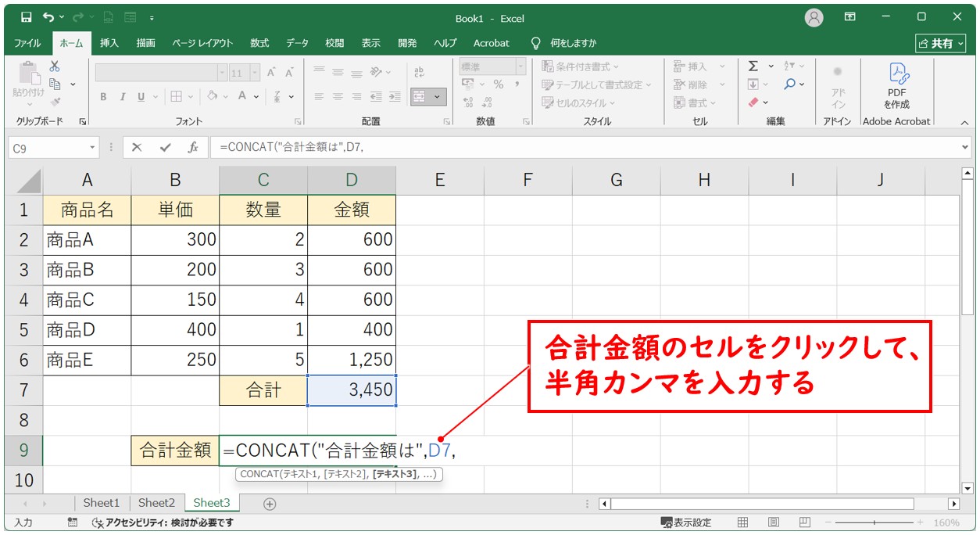The image size is (980, 535).
Task: Toggle Bold formatting
Action: (x=104, y=97)
